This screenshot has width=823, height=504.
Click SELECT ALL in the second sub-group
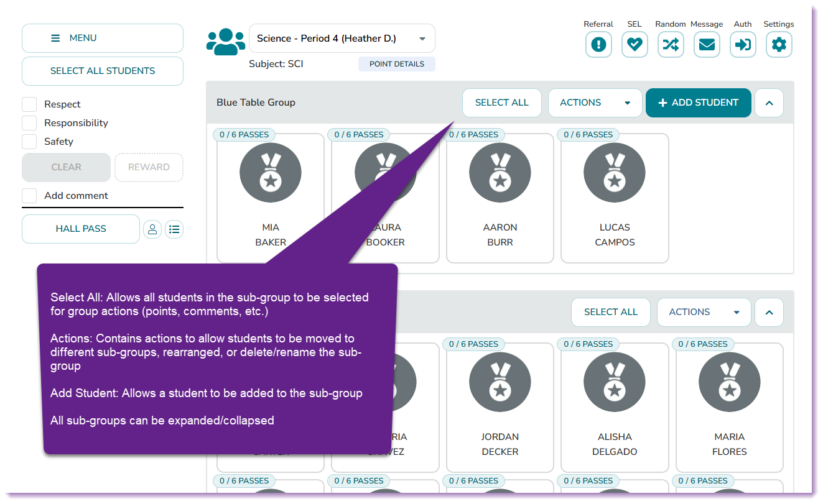tap(611, 312)
